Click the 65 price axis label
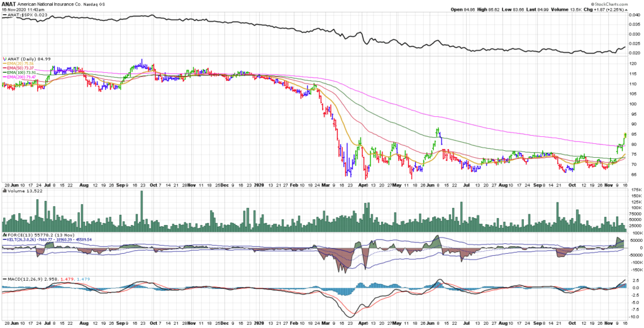Image resolution: width=644 pixels, height=328 pixels. pyautogui.click(x=633, y=175)
